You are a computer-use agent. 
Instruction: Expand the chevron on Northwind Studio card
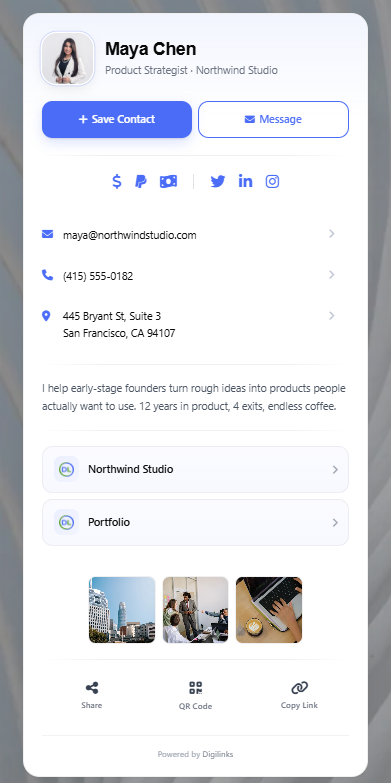(335, 469)
